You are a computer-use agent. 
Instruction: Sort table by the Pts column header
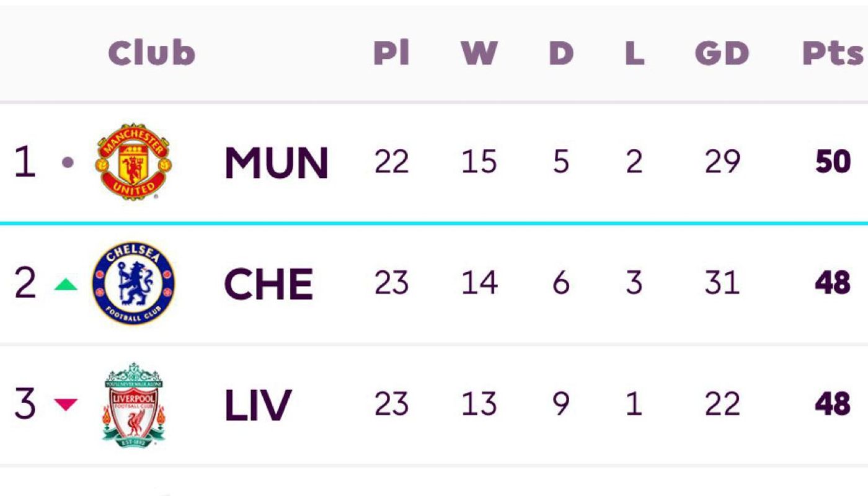click(833, 53)
